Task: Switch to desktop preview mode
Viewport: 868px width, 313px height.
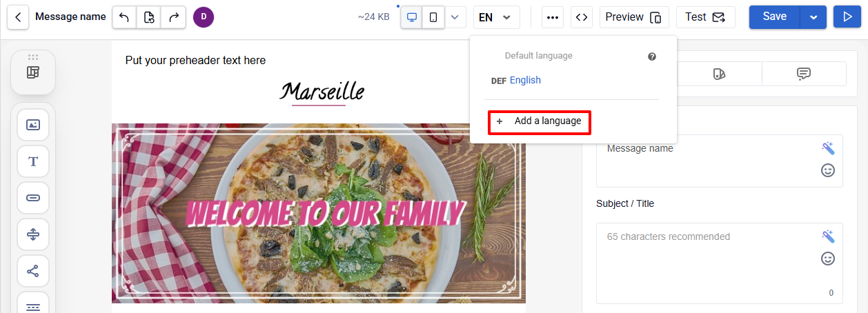Action: (x=412, y=17)
